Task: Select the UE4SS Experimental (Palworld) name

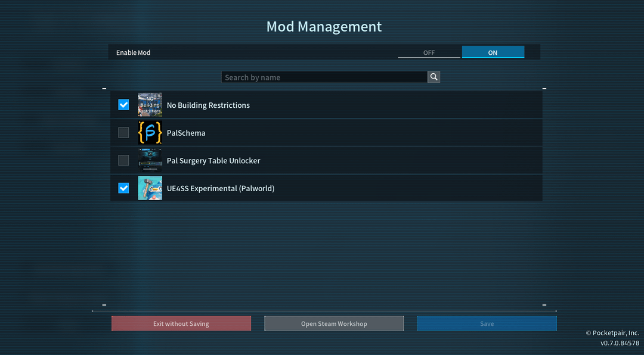Action: tap(220, 188)
